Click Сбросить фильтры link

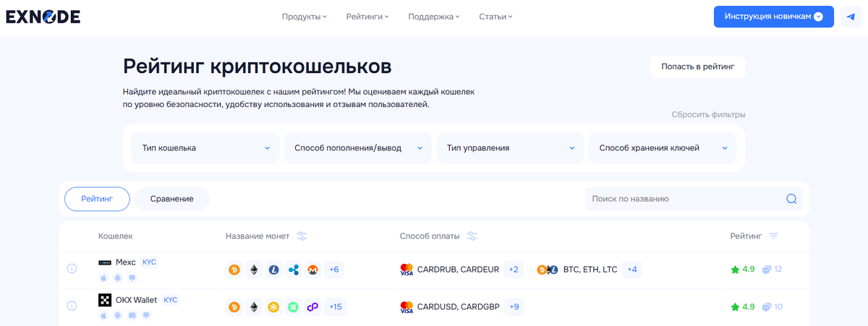tap(708, 114)
